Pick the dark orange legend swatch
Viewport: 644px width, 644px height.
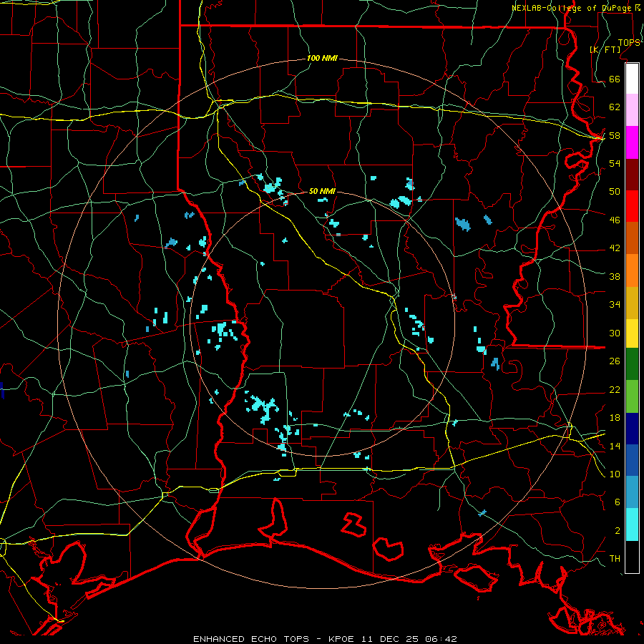pyautogui.click(x=632, y=238)
